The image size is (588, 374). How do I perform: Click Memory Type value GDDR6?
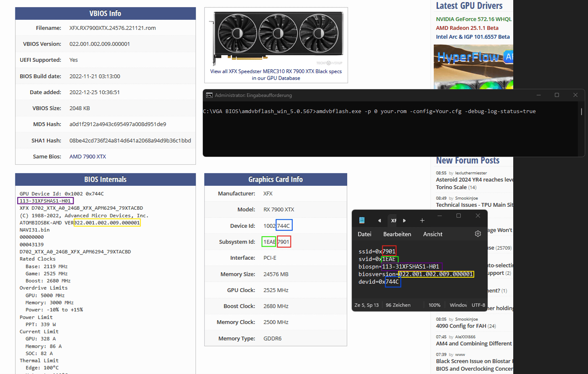point(272,338)
